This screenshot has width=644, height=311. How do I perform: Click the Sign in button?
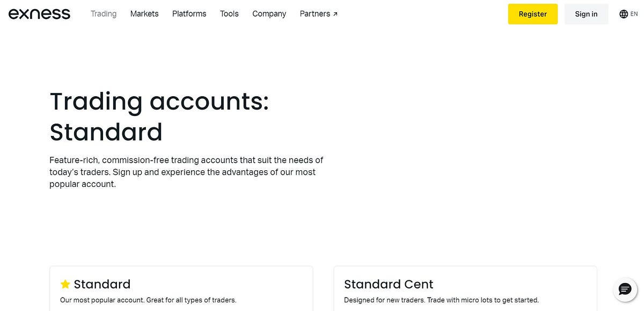[586, 14]
